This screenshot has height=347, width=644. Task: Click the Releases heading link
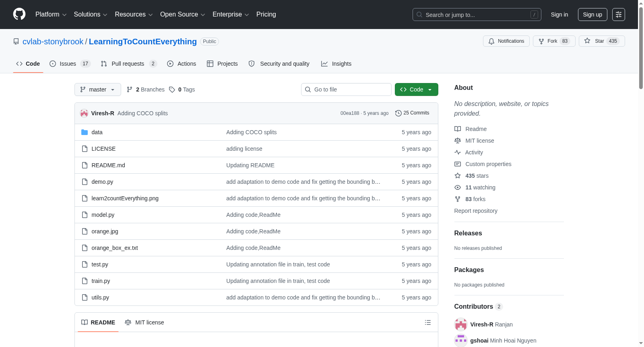tap(468, 233)
